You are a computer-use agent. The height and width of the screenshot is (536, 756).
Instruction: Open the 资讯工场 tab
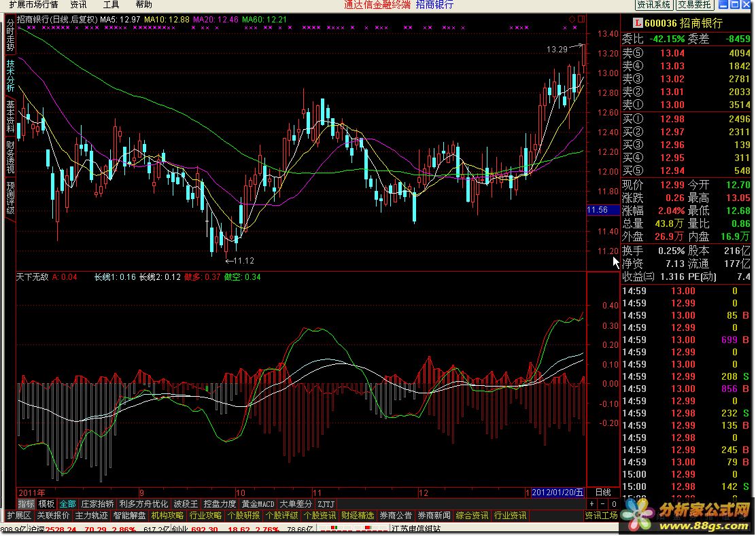tap(601, 516)
